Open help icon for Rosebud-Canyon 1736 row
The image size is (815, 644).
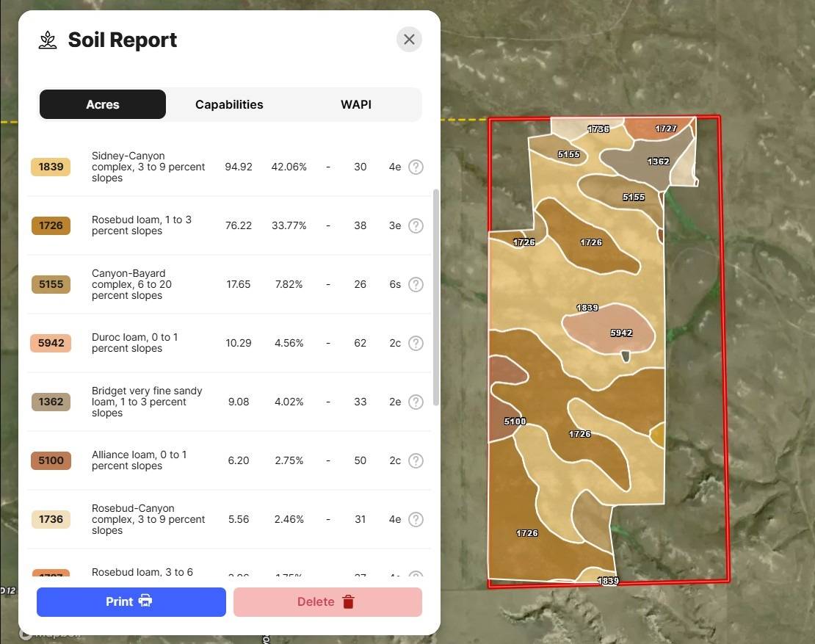point(416,519)
